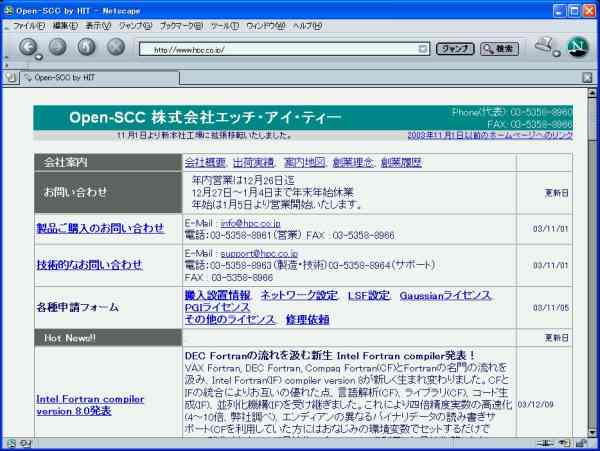Click the Netscape logo icon

pos(577,47)
